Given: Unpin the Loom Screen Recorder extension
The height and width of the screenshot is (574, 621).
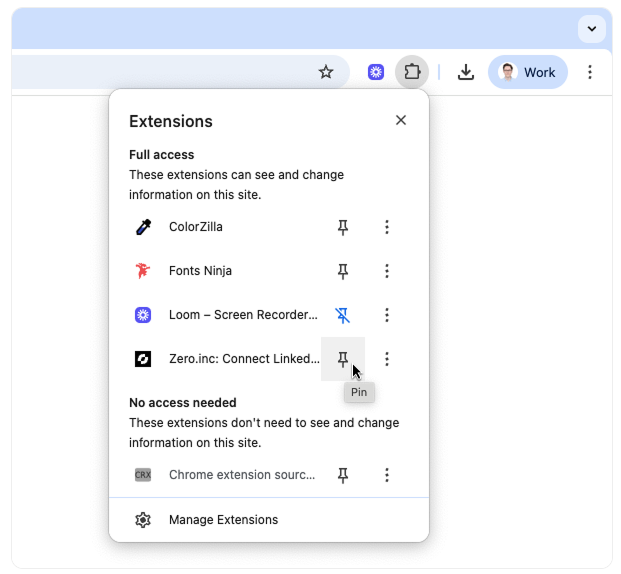Looking at the screenshot, I should tap(343, 315).
